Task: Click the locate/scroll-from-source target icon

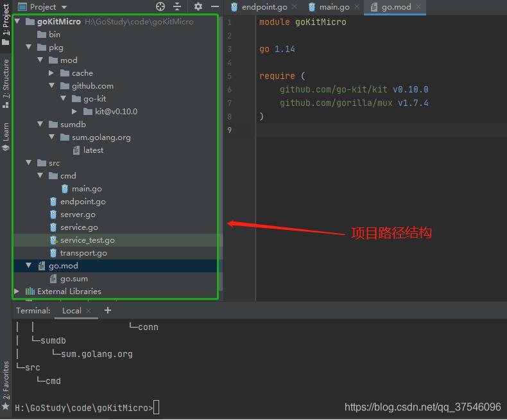Action: [x=160, y=6]
